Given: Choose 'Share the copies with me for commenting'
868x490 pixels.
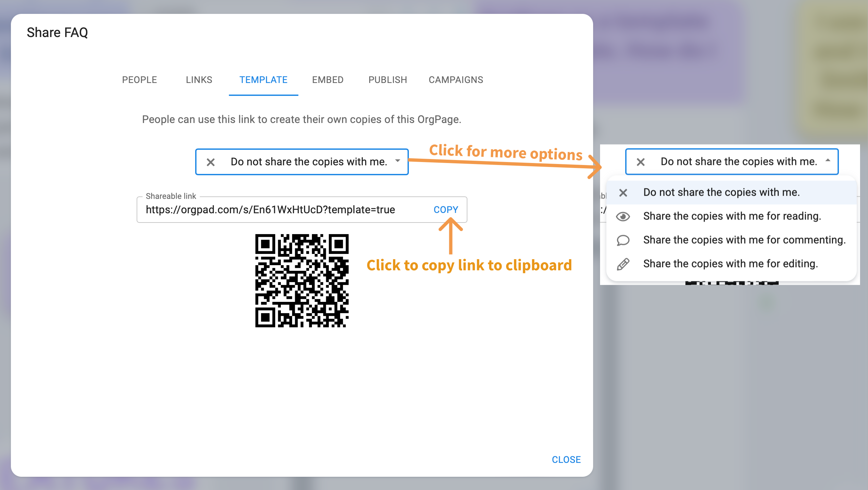Looking at the screenshot, I should [744, 240].
